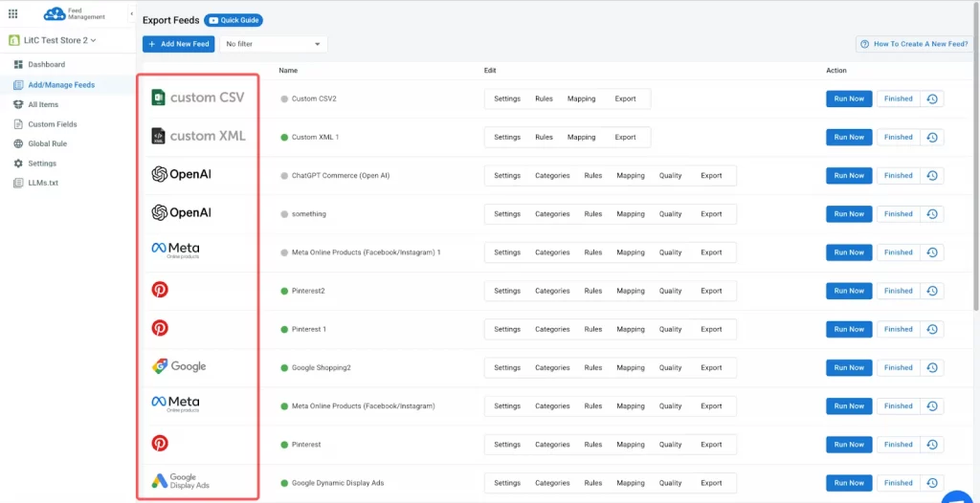980x503 pixels.
Task: Go to Add/Manage Feeds
Action: click(61, 85)
